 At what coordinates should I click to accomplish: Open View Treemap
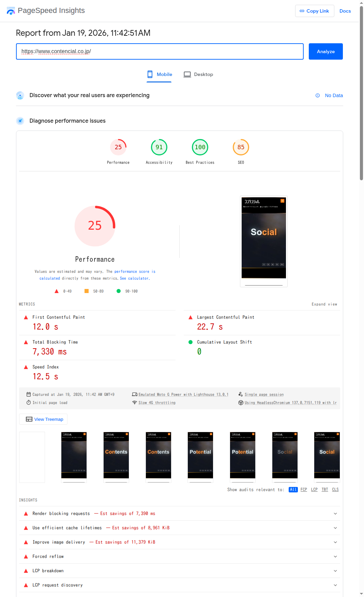(x=43, y=419)
